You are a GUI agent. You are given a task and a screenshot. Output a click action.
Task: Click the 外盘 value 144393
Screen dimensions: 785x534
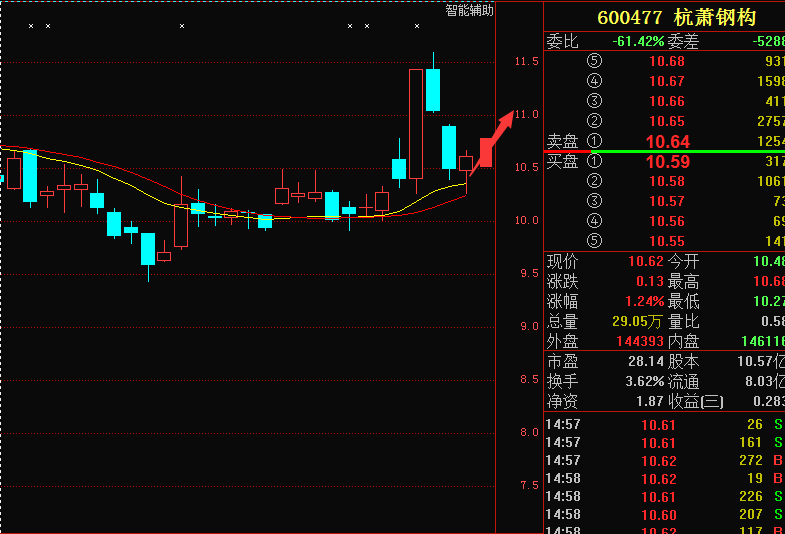pos(640,342)
